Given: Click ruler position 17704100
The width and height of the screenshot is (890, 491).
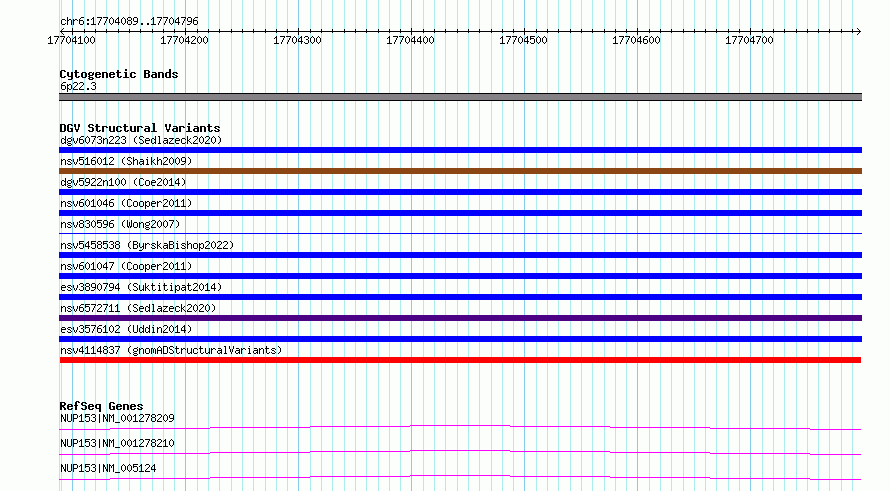Looking at the screenshot, I should click(x=72, y=40).
